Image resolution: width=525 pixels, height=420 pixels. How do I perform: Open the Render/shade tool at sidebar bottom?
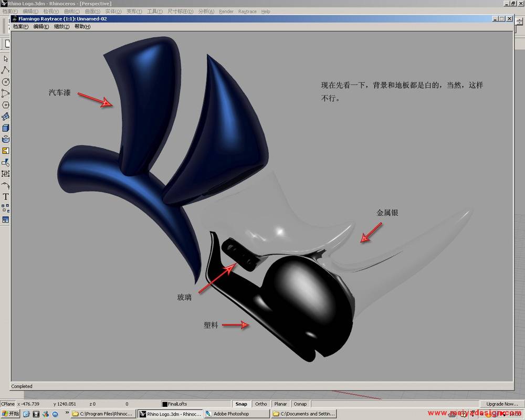6,220
